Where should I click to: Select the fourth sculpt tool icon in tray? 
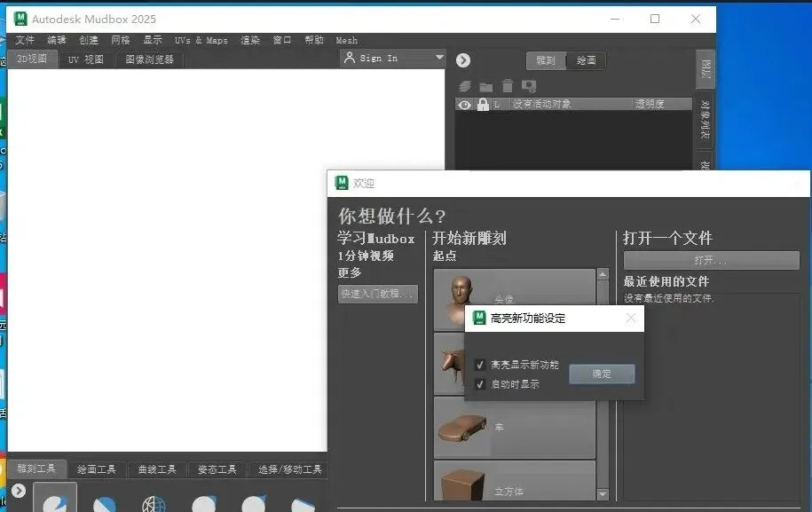[x=203, y=503]
